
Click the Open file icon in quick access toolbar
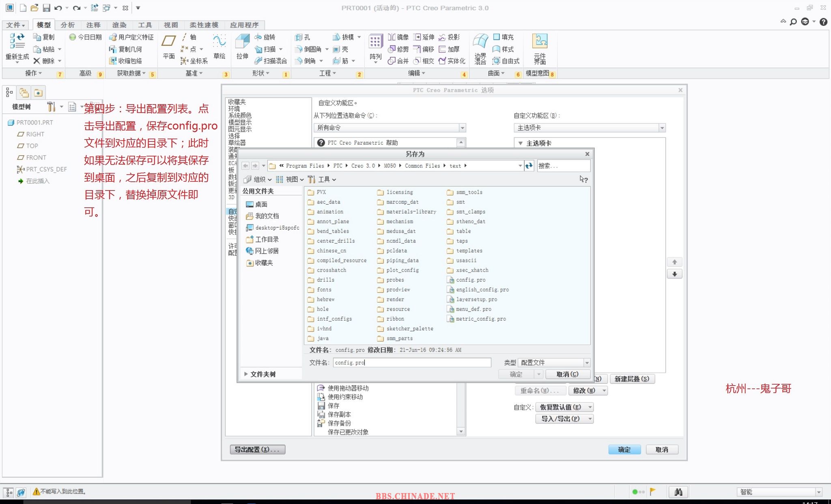coord(34,8)
